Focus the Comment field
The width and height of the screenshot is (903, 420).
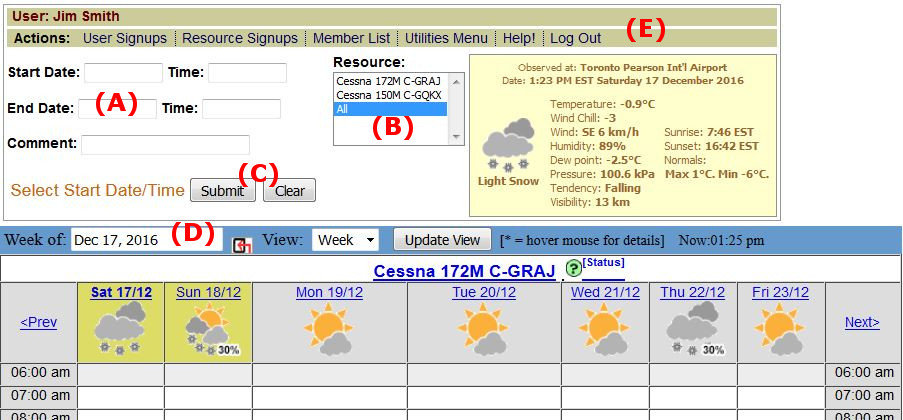coord(165,145)
